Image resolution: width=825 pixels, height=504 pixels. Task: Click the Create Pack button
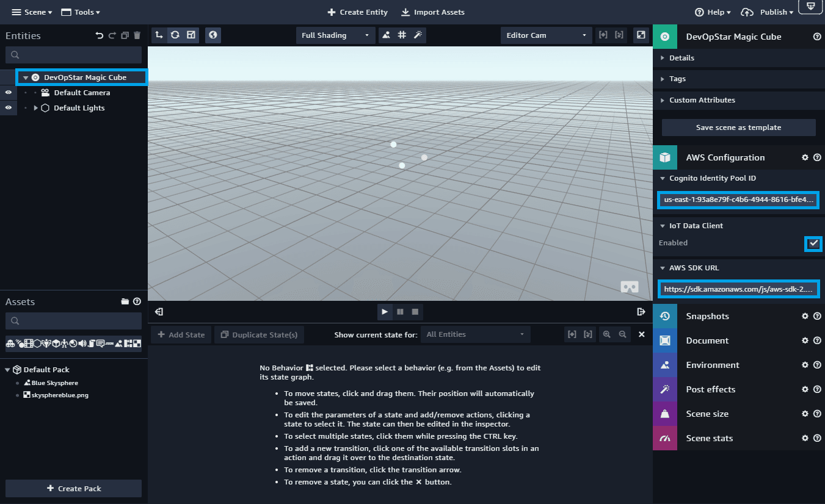pos(73,489)
